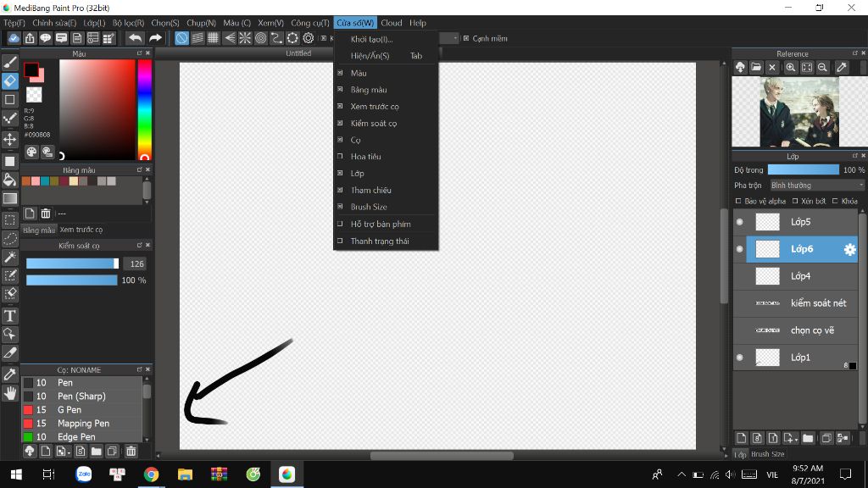Choose Hiện/Ẩn(S) in the window menu
Screen dimensions: 868x488
pyautogui.click(x=386, y=56)
